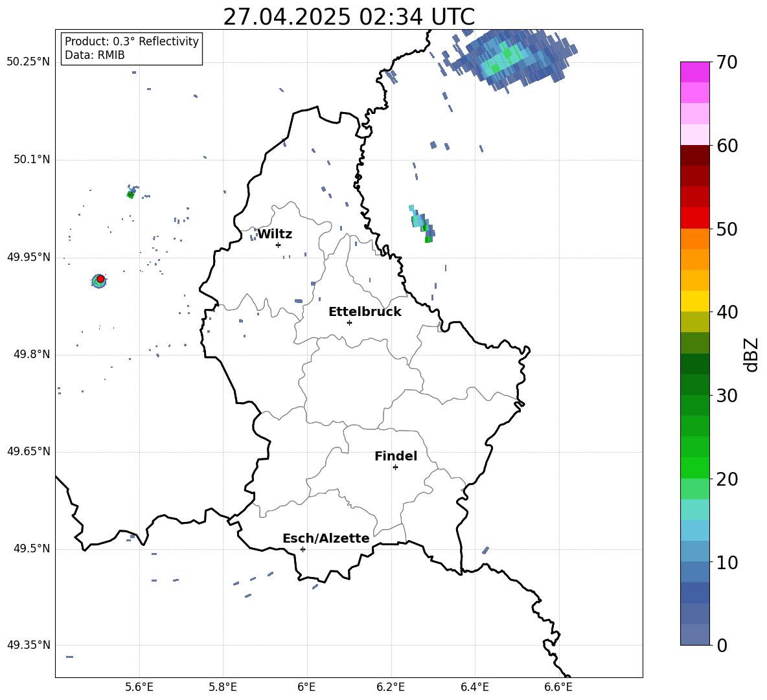Click the 20 label on the dBZ colorbar
Viewport: 767px width, 700px height.
coord(727,479)
